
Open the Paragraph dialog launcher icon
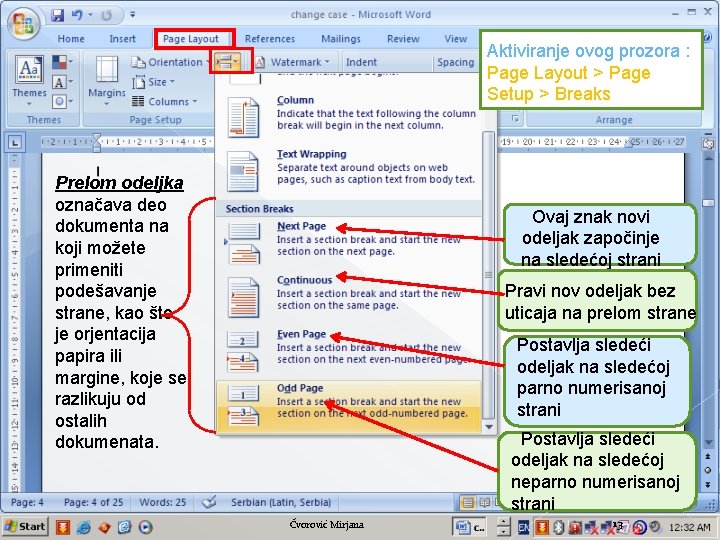click(515, 119)
